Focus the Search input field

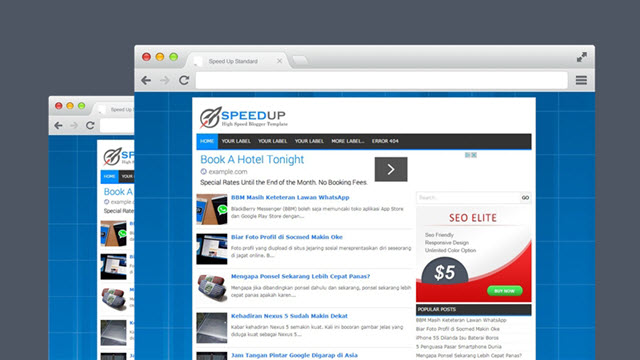click(468, 198)
